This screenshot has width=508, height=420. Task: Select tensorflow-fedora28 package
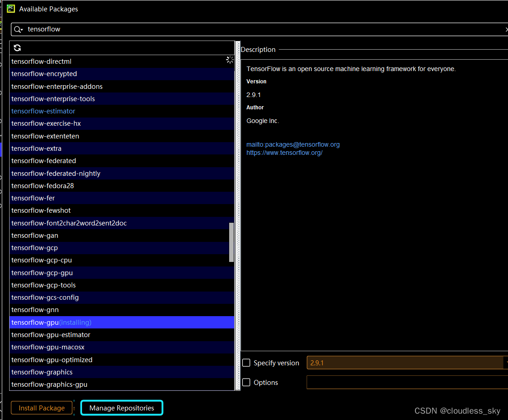click(x=122, y=185)
